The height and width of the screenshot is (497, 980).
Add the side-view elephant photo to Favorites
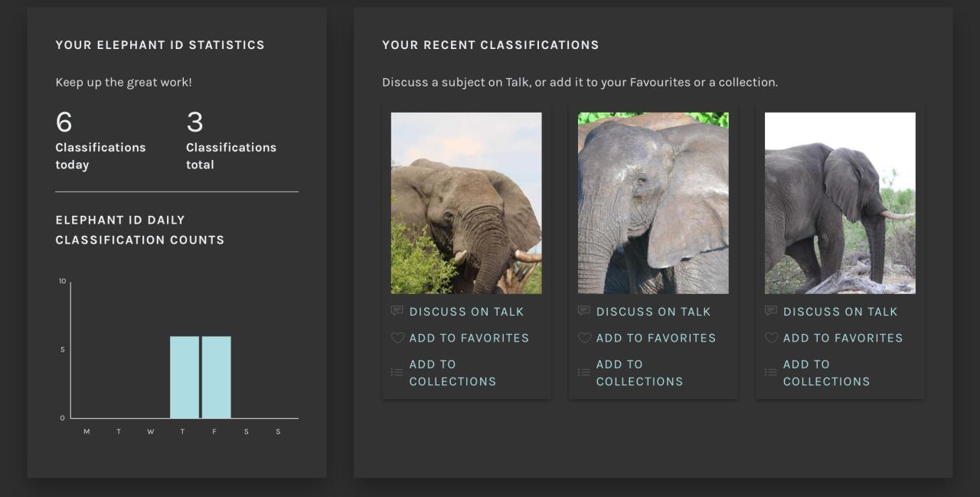pyautogui.click(x=842, y=338)
